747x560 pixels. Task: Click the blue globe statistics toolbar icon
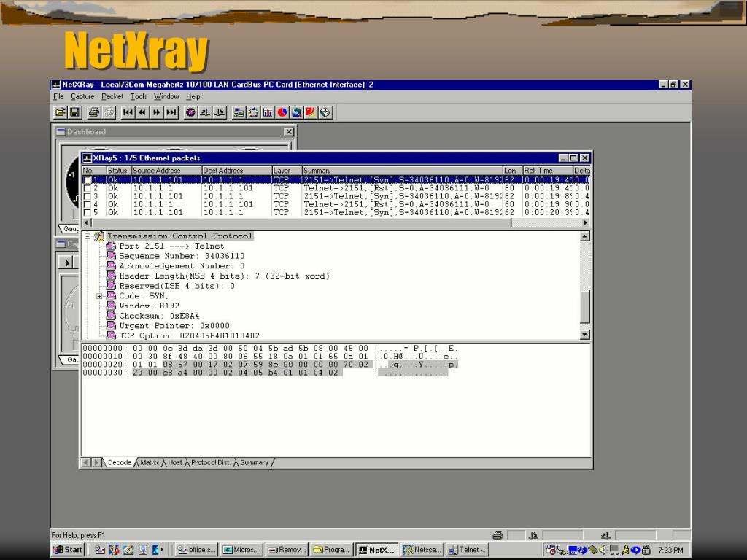[296, 112]
